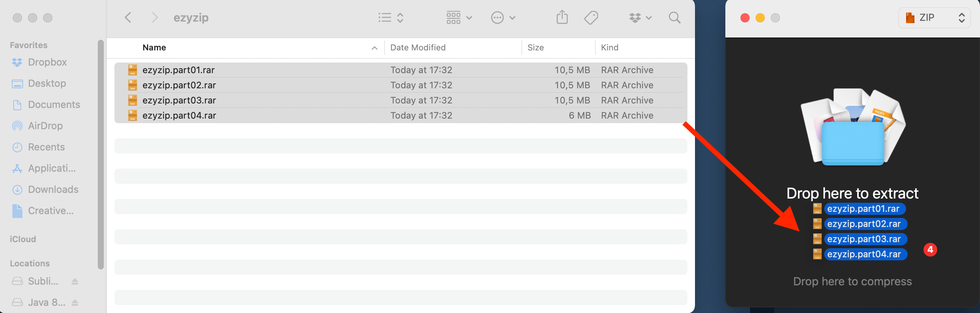
Task: Open the ZIP format dropdown
Action: click(935, 17)
